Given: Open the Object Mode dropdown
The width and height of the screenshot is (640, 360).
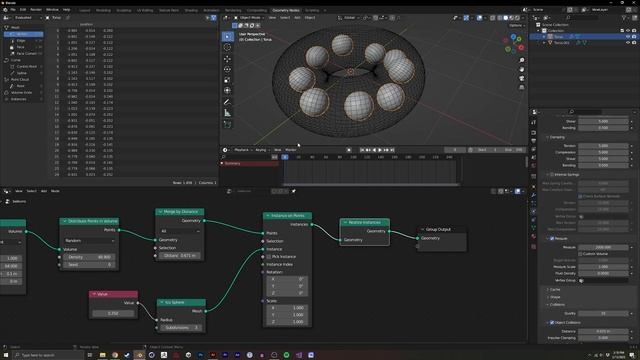Looking at the screenshot, I should (x=250, y=18).
